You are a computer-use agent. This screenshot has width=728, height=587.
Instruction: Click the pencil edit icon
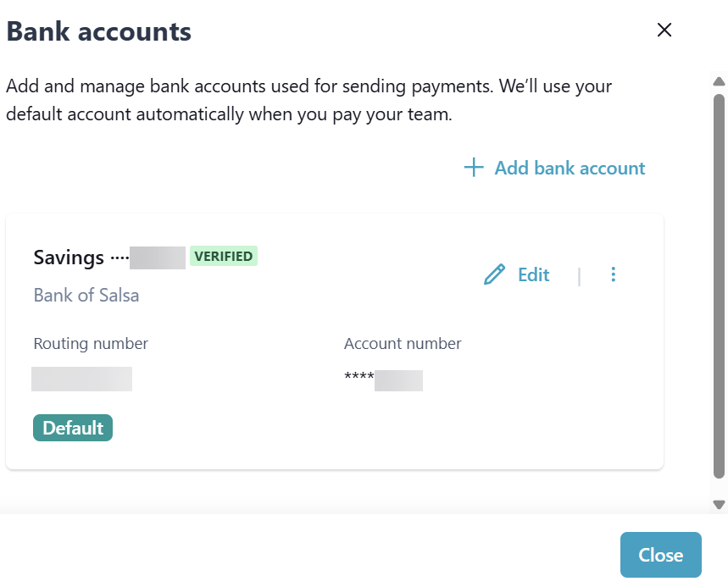[494, 274]
